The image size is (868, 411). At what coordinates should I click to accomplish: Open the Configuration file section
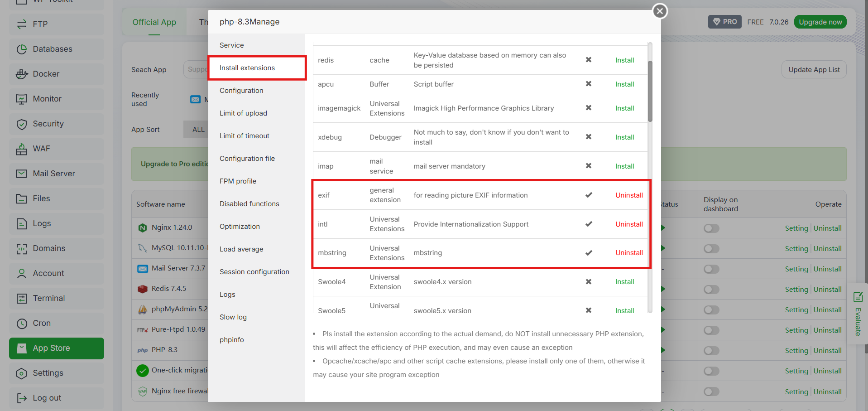point(256,159)
